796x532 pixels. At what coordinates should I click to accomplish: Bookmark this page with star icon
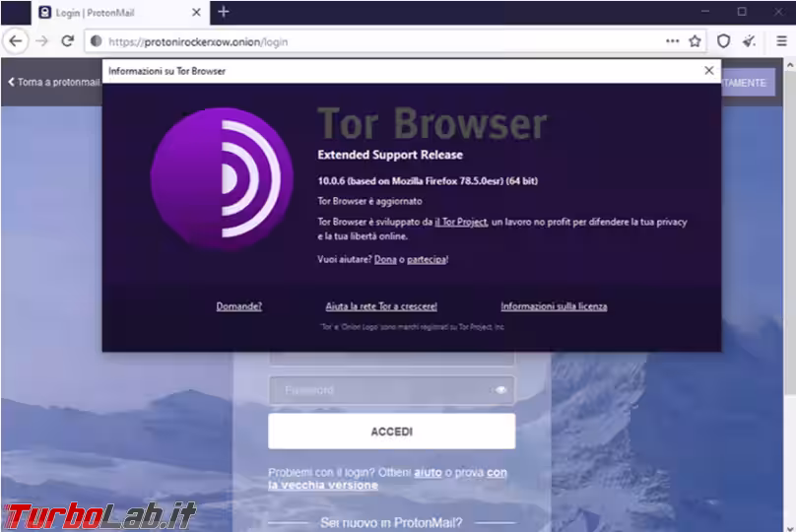695,41
